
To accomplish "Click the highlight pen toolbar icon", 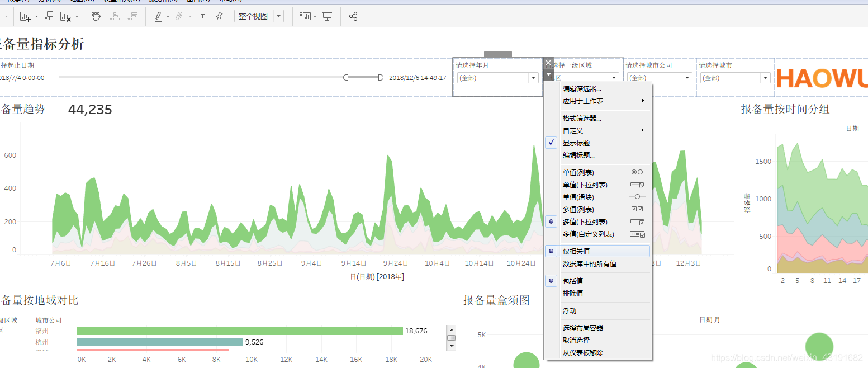I will (x=158, y=17).
